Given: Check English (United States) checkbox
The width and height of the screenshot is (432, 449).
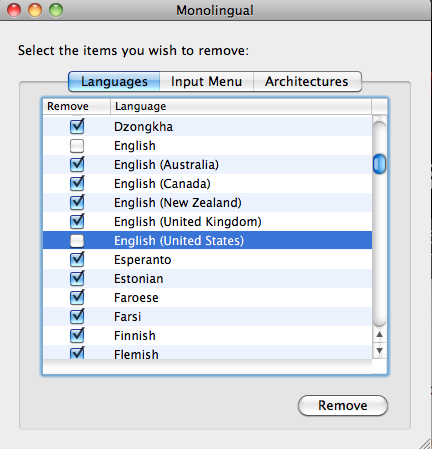Looking at the screenshot, I should pyautogui.click(x=77, y=241).
